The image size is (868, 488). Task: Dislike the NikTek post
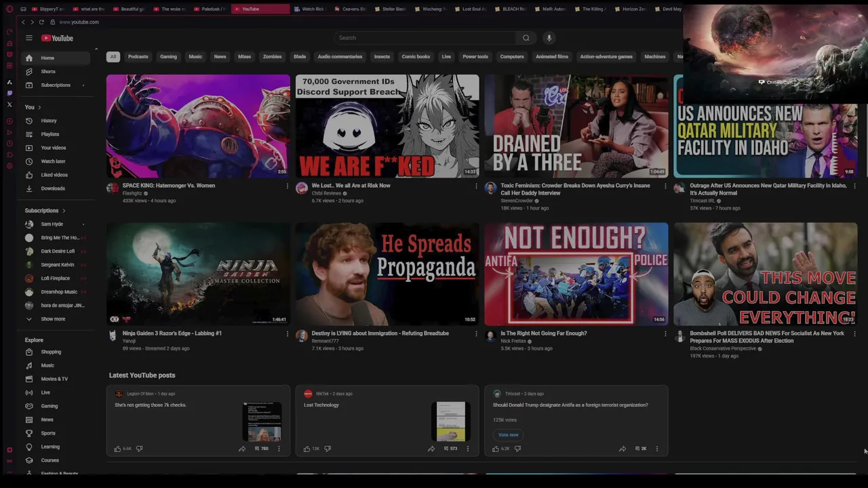(x=328, y=449)
